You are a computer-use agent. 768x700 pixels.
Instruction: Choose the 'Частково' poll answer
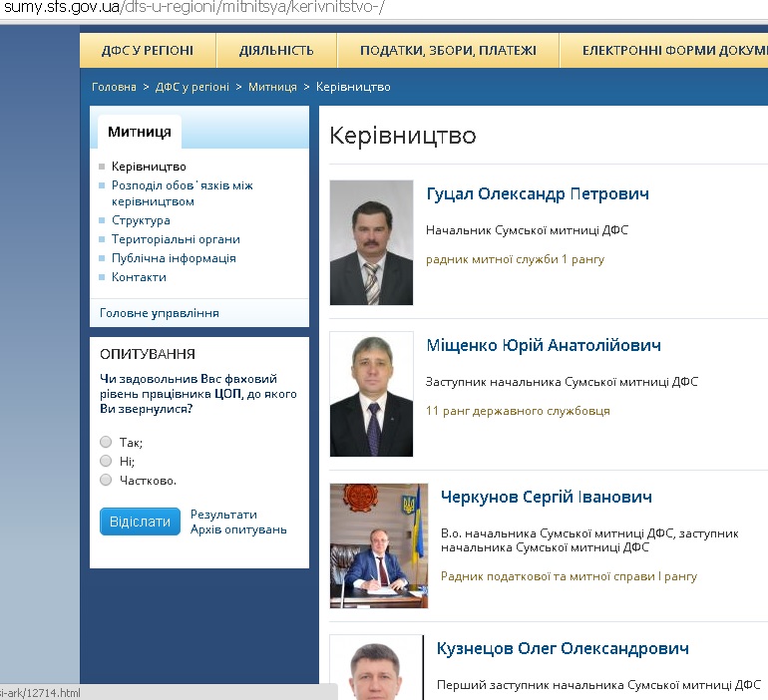pyautogui.click(x=106, y=480)
